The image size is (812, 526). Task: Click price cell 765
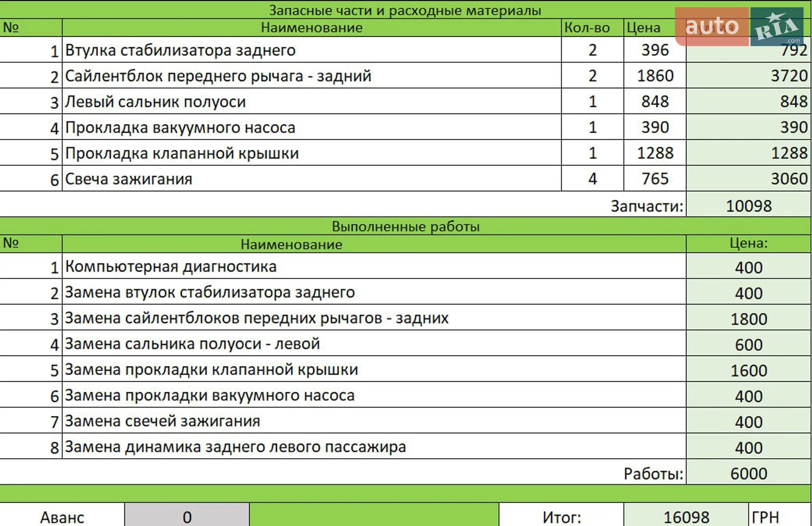pos(655,179)
